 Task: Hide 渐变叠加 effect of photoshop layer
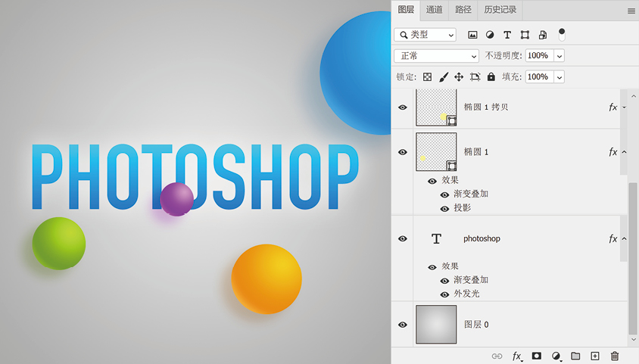click(444, 281)
